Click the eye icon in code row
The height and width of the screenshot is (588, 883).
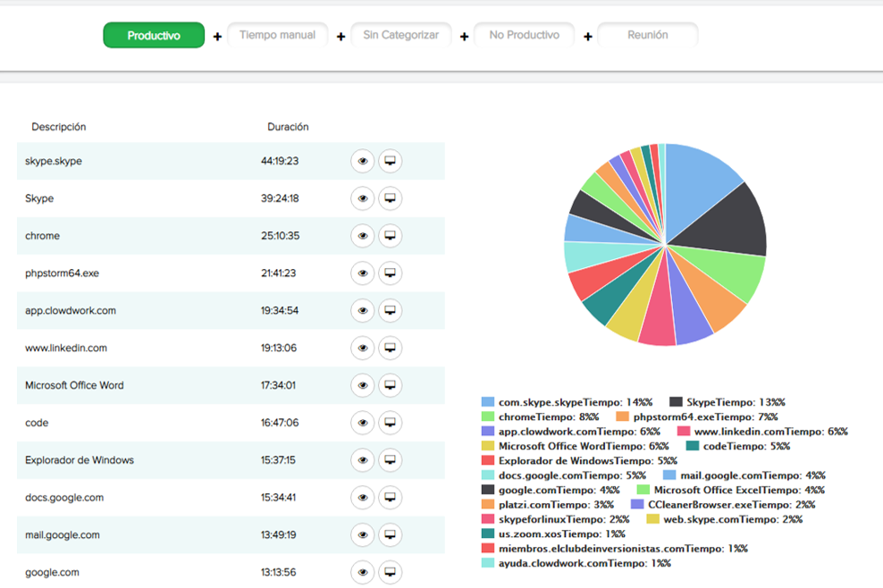point(363,423)
